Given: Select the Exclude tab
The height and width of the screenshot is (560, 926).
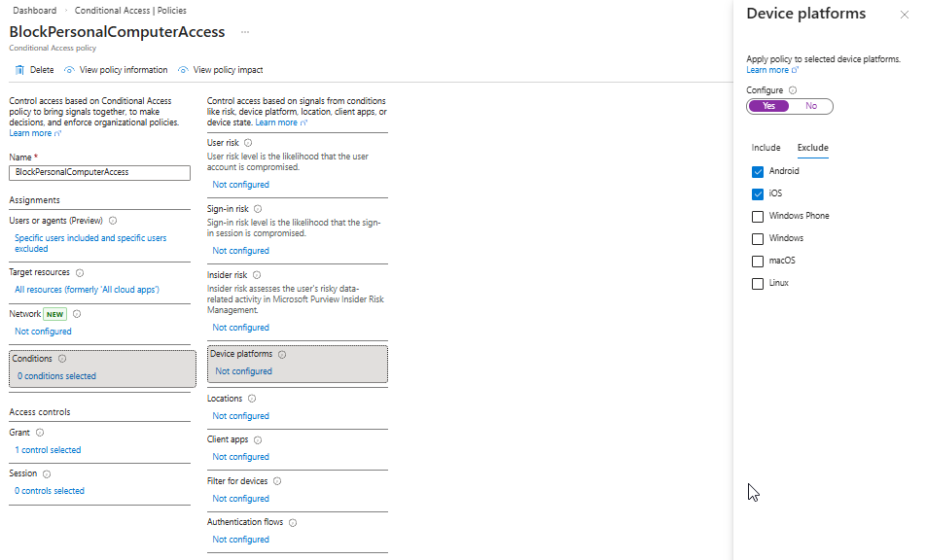Looking at the screenshot, I should click(812, 148).
